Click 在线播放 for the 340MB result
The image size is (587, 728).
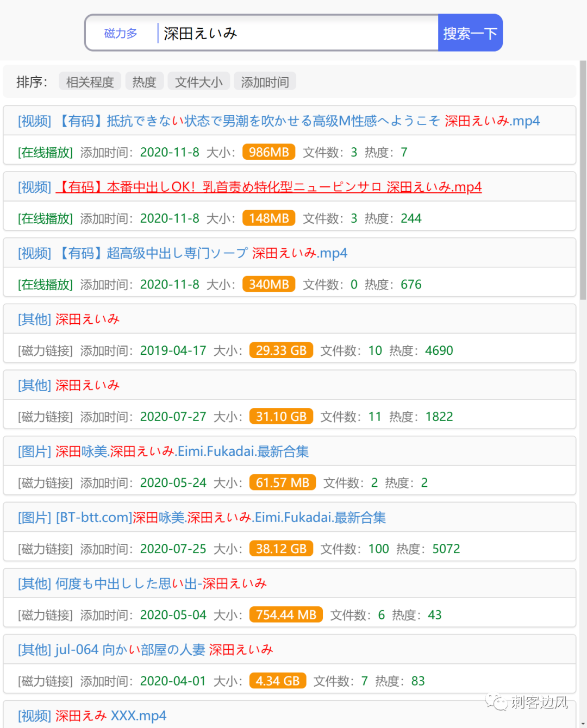pyautogui.click(x=45, y=285)
